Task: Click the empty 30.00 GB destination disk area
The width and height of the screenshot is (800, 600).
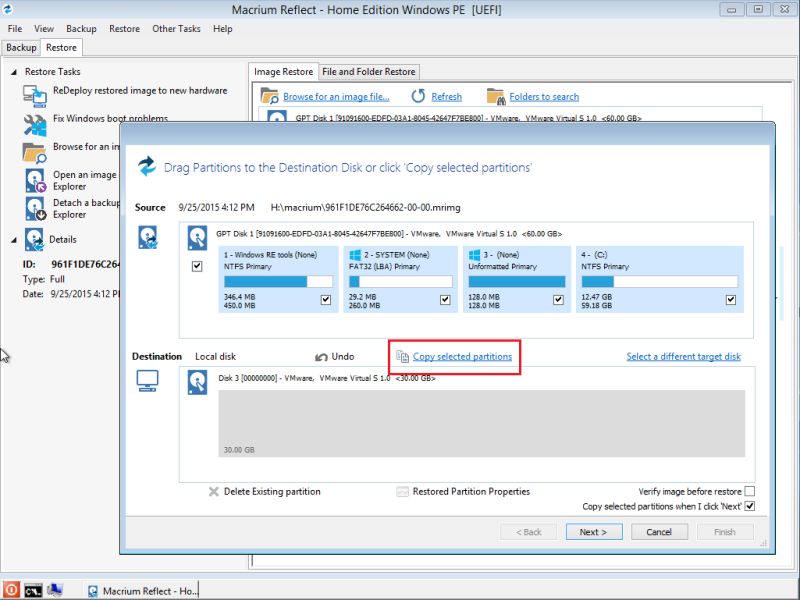Action: (482, 423)
